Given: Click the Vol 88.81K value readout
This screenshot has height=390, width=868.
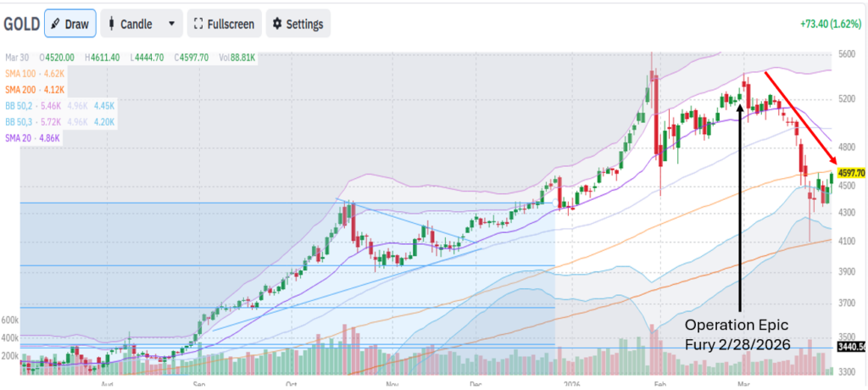Looking at the screenshot, I should click(236, 58).
